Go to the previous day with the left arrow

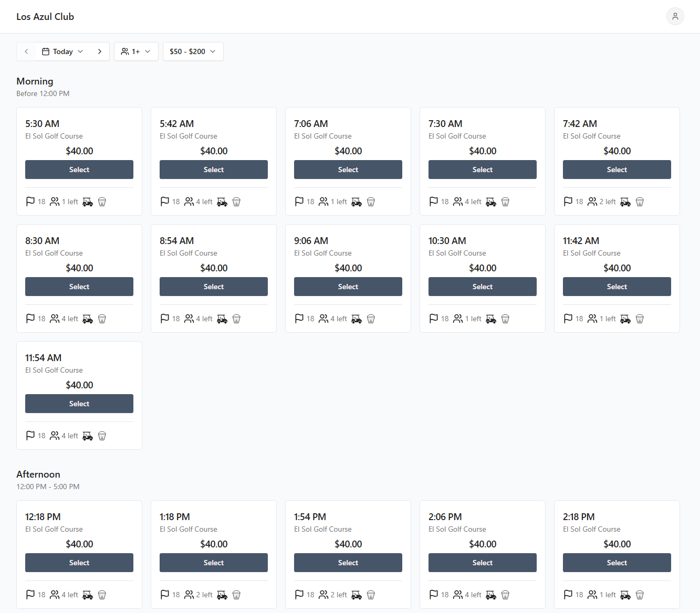click(26, 51)
